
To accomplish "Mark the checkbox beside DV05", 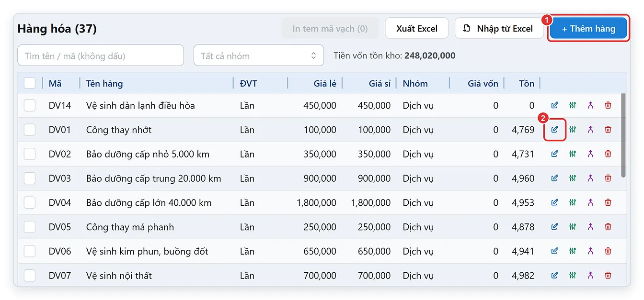I will coord(30,227).
